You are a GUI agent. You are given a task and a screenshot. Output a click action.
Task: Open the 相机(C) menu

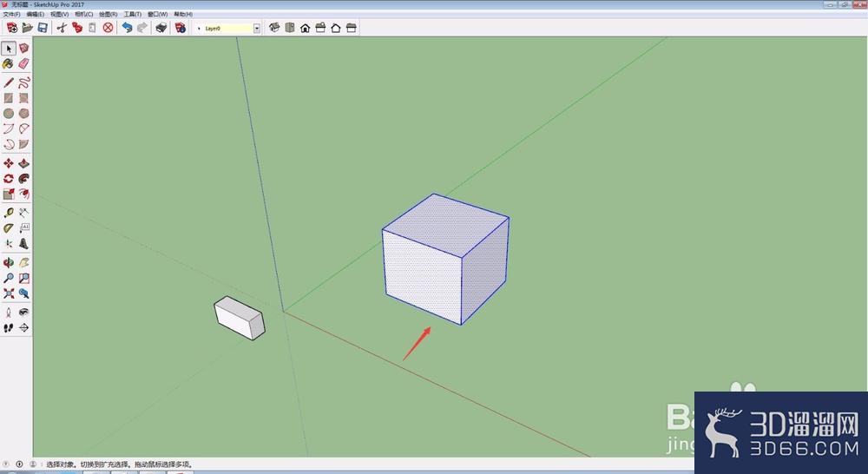(83, 15)
